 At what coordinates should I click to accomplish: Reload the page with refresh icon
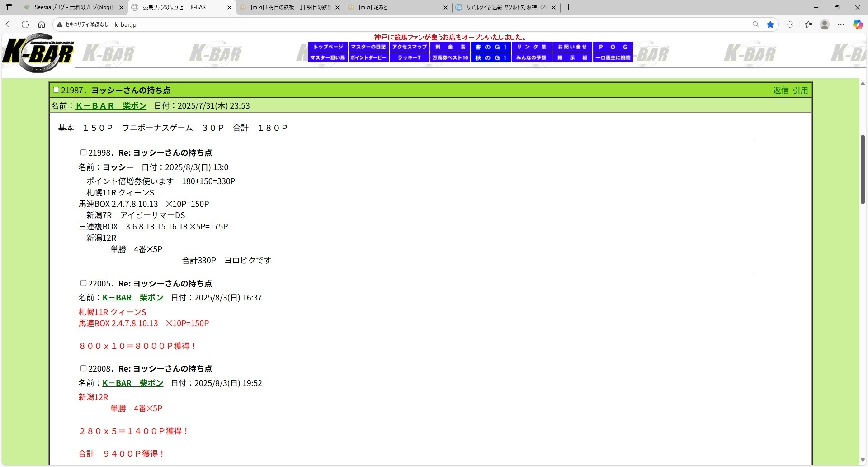click(25, 24)
